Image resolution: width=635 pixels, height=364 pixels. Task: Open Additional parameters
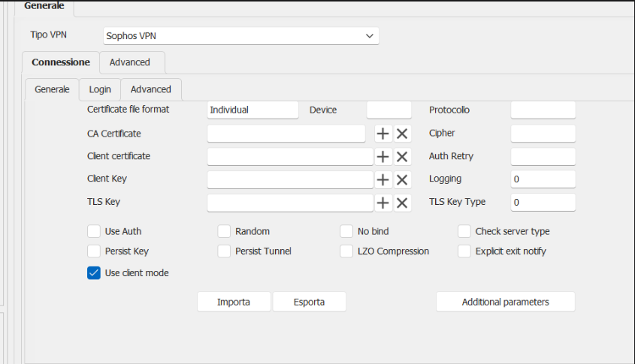point(505,302)
